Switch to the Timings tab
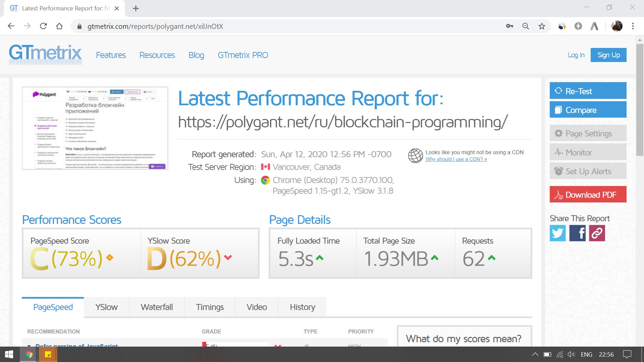Viewport: 644px width, 362px height. (210, 307)
